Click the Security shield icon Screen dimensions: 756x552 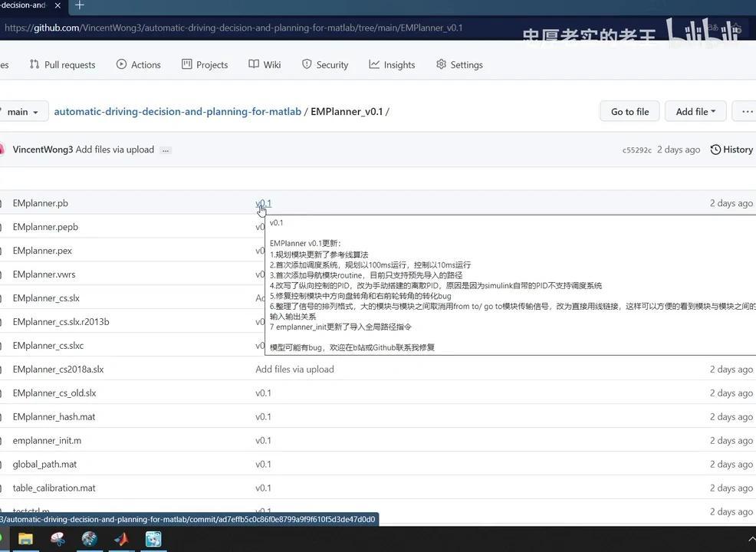coord(307,64)
